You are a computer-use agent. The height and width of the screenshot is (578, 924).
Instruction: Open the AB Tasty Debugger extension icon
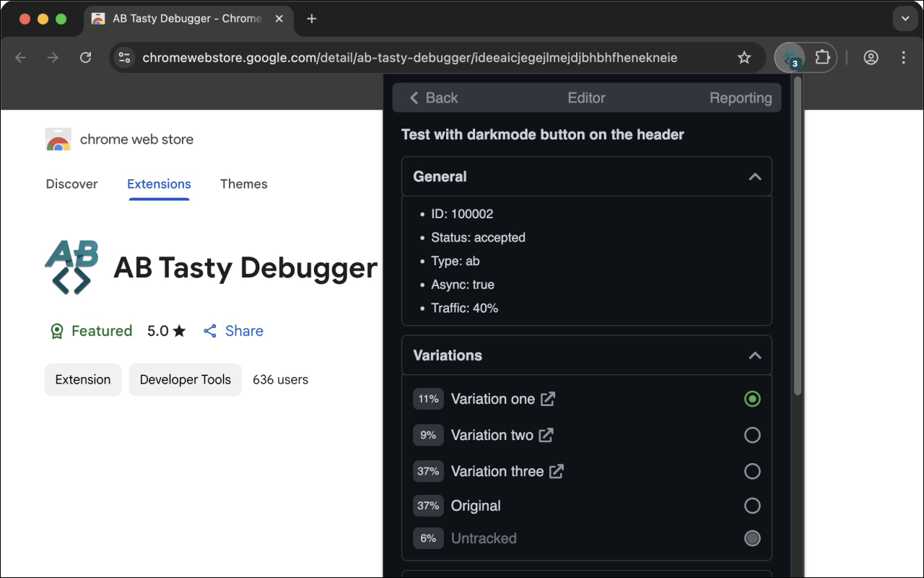(x=789, y=57)
